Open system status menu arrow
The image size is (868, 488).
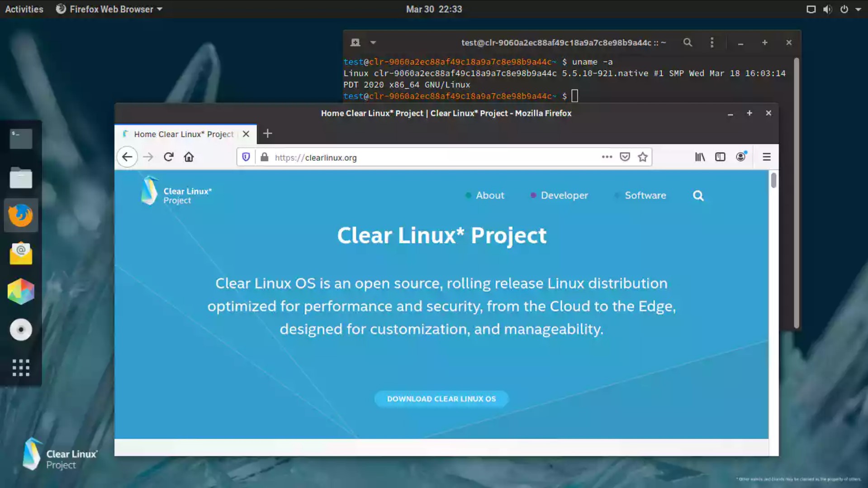coord(858,9)
